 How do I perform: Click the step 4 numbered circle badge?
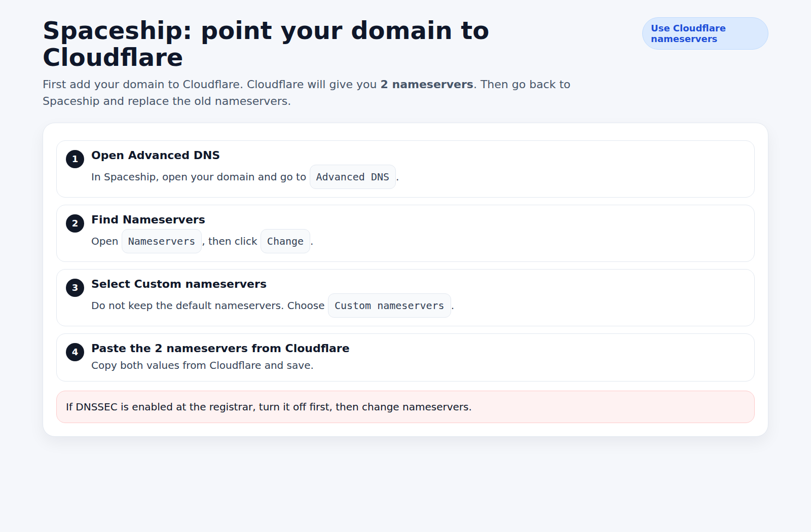[x=75, y=352]
